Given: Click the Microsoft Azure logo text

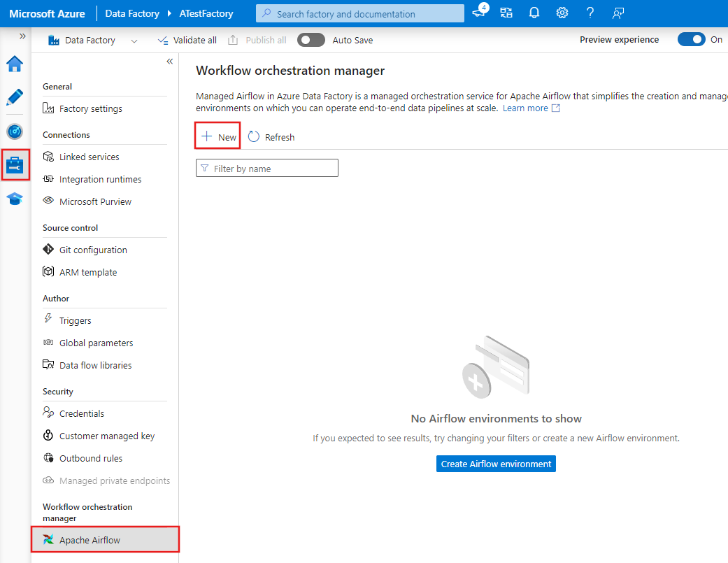Looking at the screenshot, I should (47, 14).
